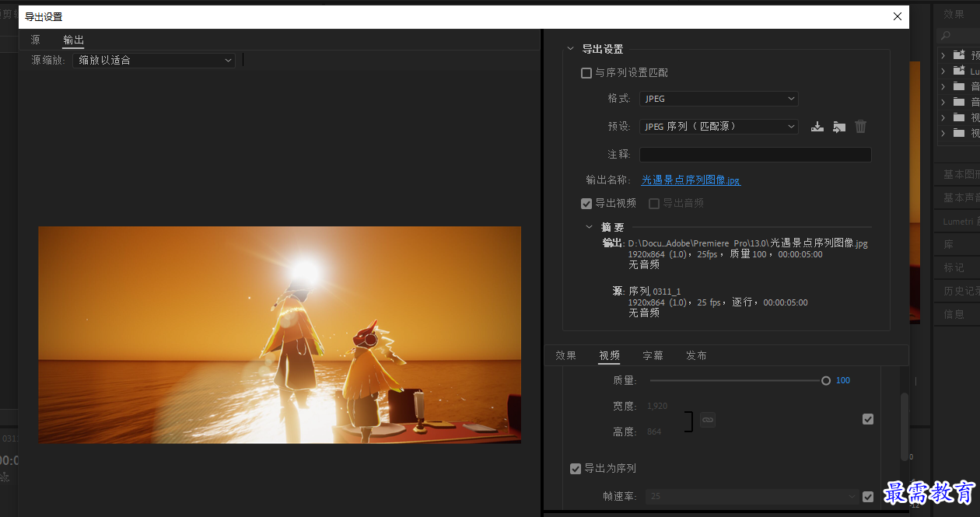Click the delete preset trash icon
980x517 pixels.
click(x=860, y=126)
